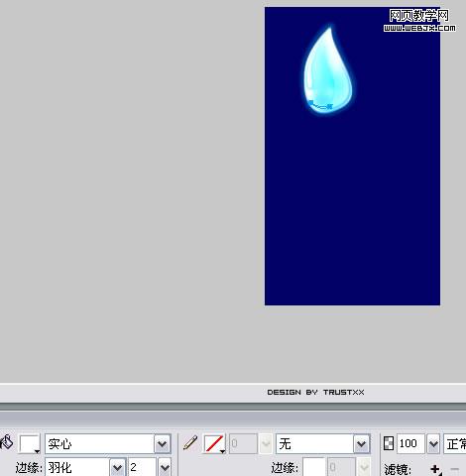
Task: Add a filter with the plus icon
Action: (x=435, y=469)
